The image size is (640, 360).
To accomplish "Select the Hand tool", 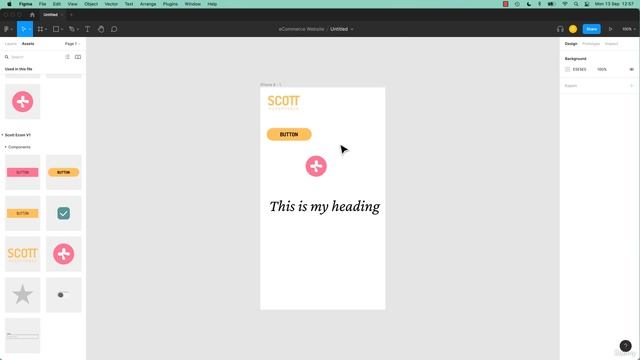I will point(101,29).
